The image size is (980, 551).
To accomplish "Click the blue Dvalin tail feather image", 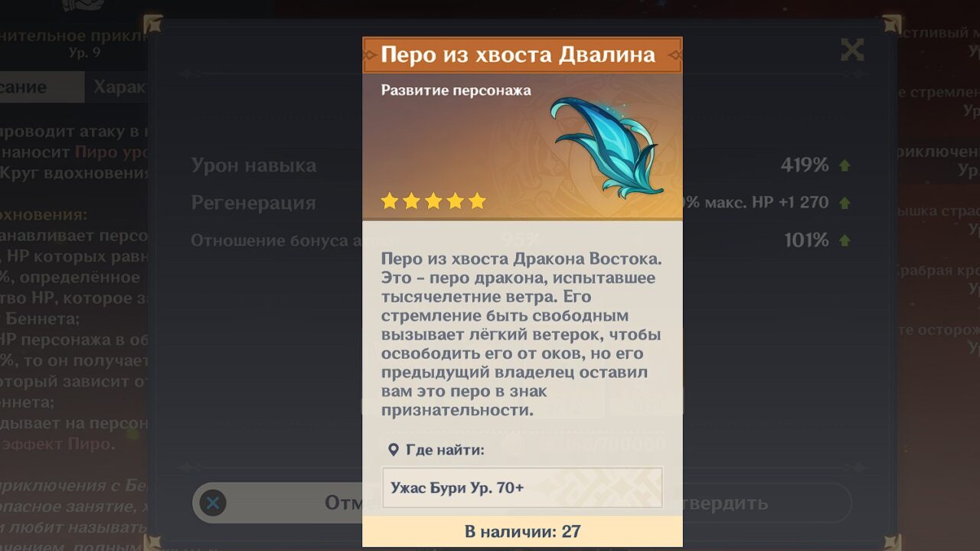I will (x=606, y=147).
